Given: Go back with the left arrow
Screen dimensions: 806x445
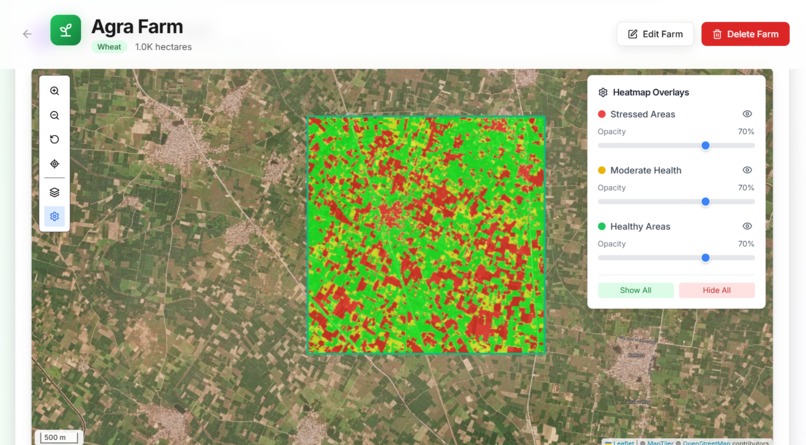Looking at the screenshot, I should pos(27,34).
